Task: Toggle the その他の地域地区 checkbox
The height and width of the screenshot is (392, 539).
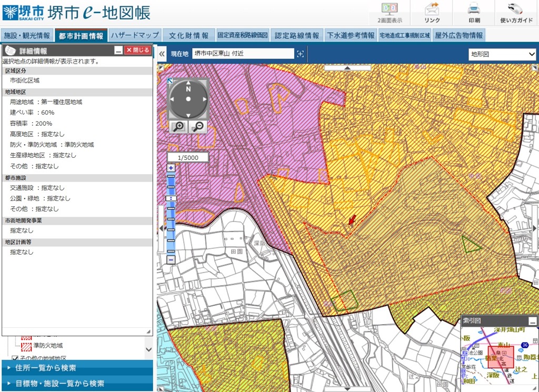Action: tap(15, 358)
